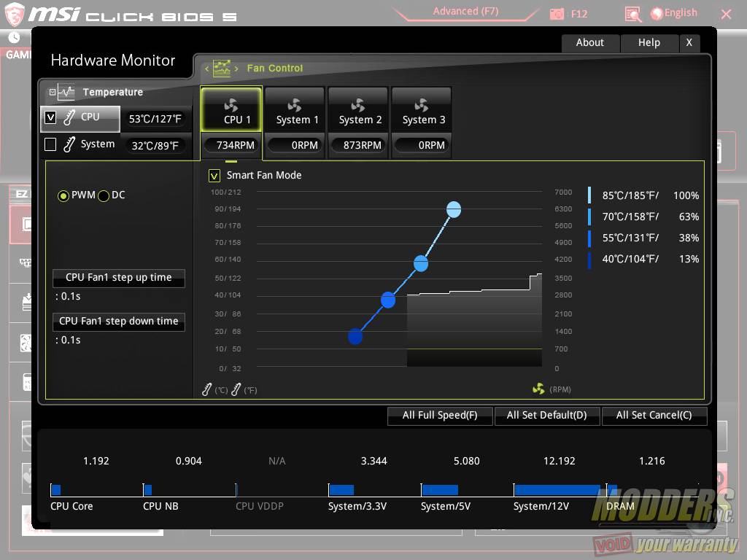This screenshot has width=747, height=560.
Task: Click the 12.192 voltage value
Action: [560, 461]
